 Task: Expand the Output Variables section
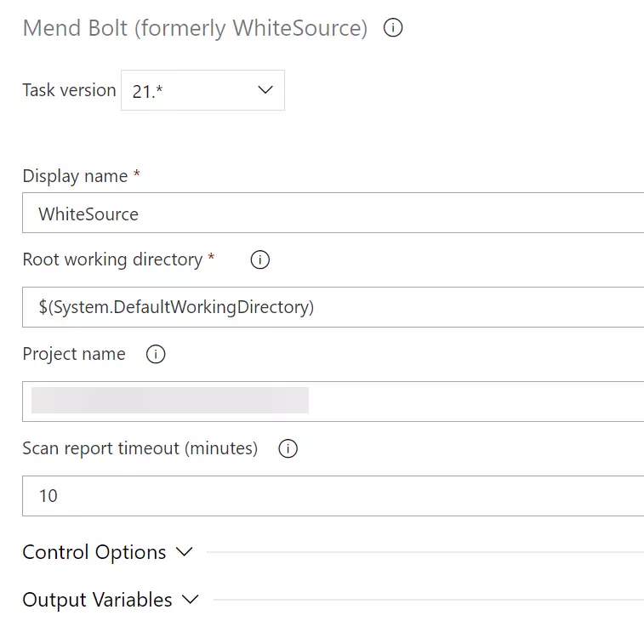[111, 600]
